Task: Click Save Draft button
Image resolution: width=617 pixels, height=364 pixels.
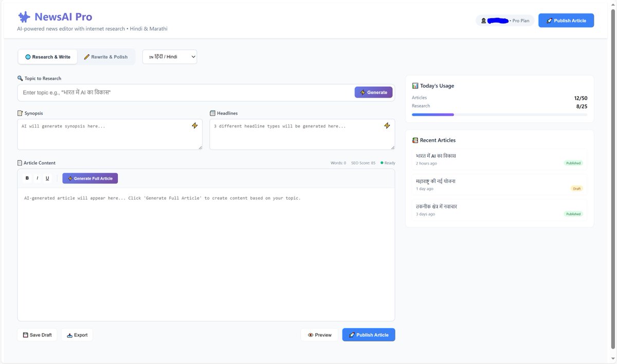Action: 38,335
